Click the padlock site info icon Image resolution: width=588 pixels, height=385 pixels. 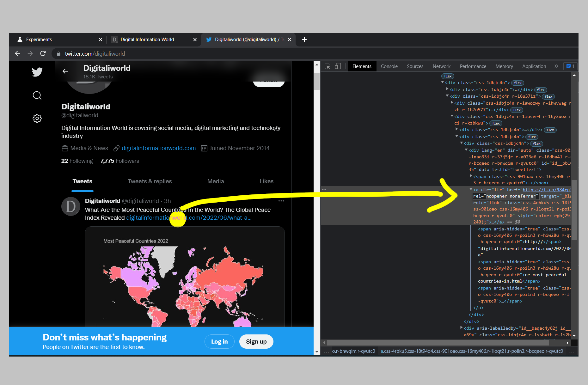(58, 54)
